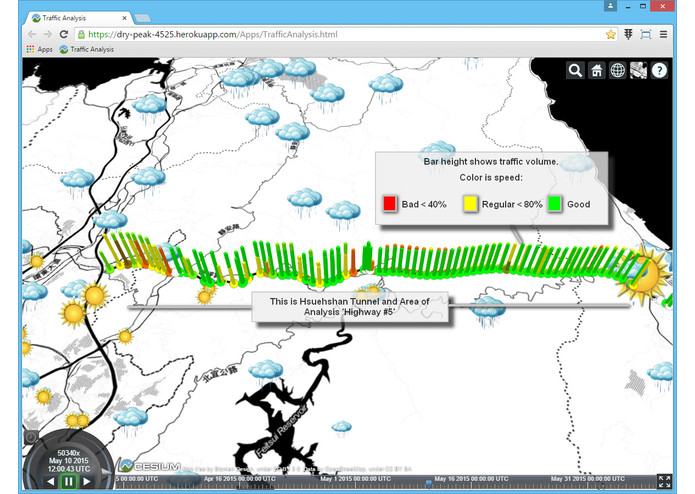Click the Cesium logo link
The image size is (695, 494).
point(150,466)
